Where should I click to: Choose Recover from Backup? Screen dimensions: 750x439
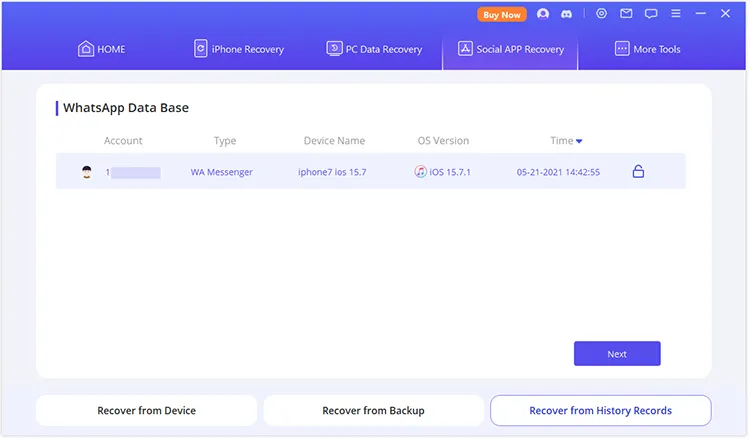[x=373, y=410]
